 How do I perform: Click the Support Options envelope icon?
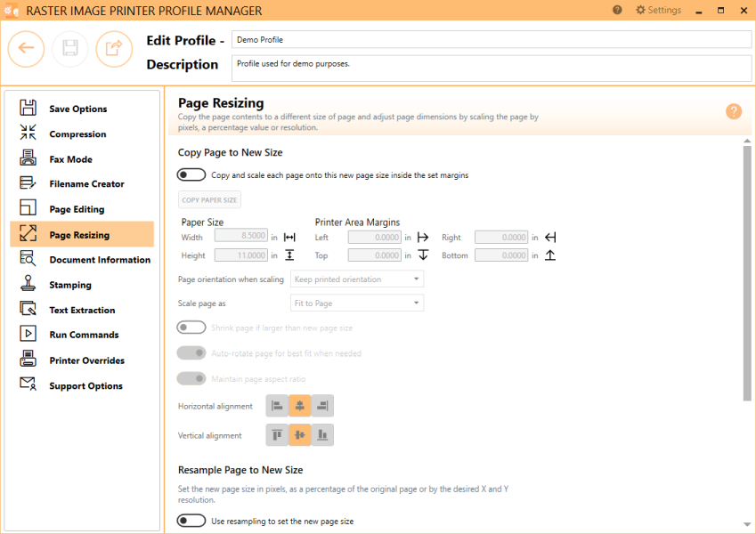click(28, 384)
